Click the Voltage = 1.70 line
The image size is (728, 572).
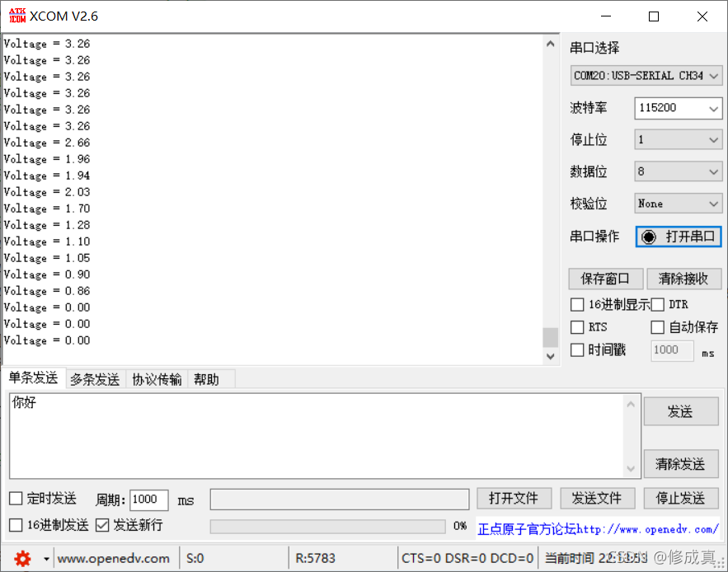point(47,209)
